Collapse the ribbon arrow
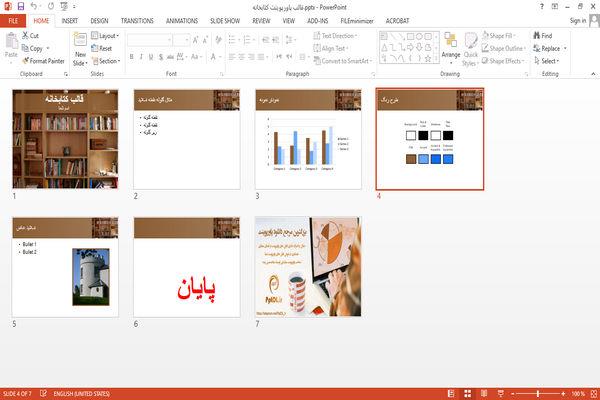 593,74
